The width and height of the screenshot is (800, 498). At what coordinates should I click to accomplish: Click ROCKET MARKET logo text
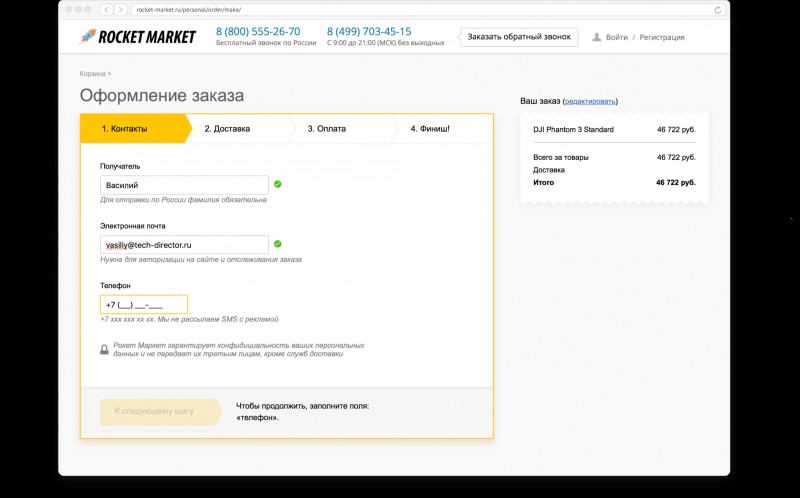[147, 37]
